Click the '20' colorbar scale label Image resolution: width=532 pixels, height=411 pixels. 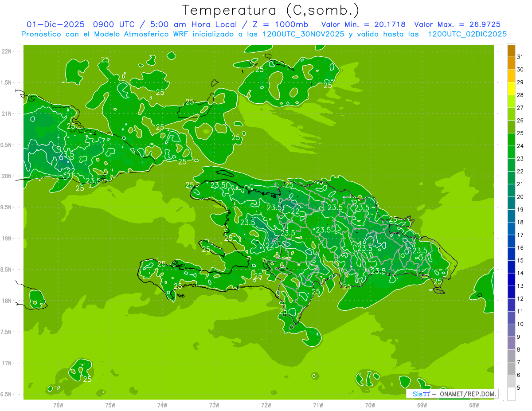(520, 197)
